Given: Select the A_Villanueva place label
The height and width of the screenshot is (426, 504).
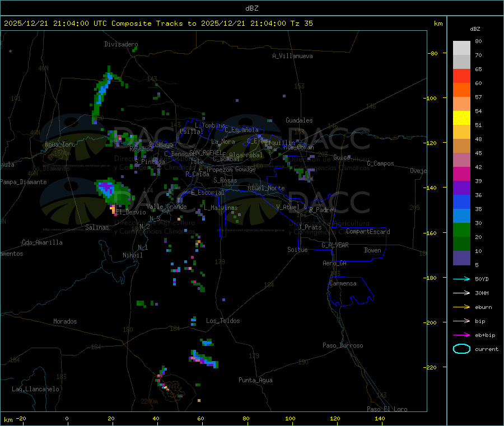Looking at the screenshot, I should [292, 56].
